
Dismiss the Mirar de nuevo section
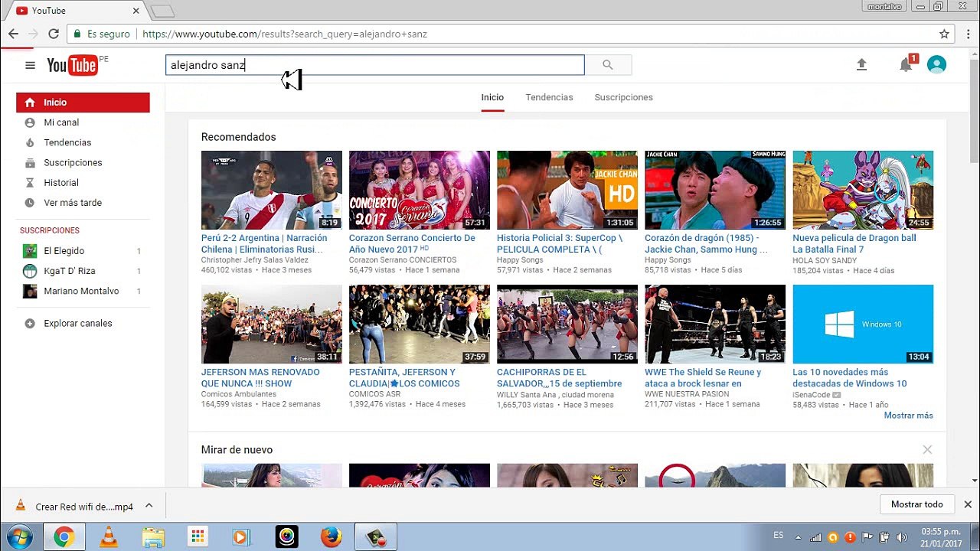[927, 450]
